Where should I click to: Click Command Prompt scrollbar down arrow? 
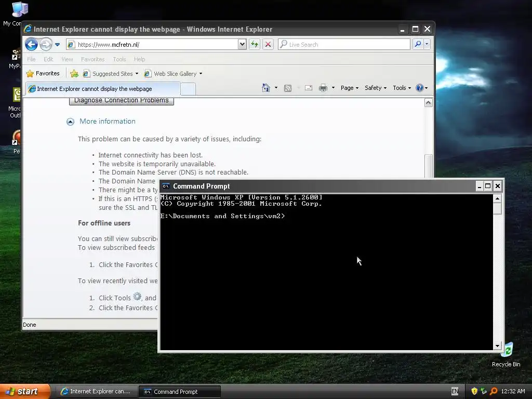click(497, 345)
